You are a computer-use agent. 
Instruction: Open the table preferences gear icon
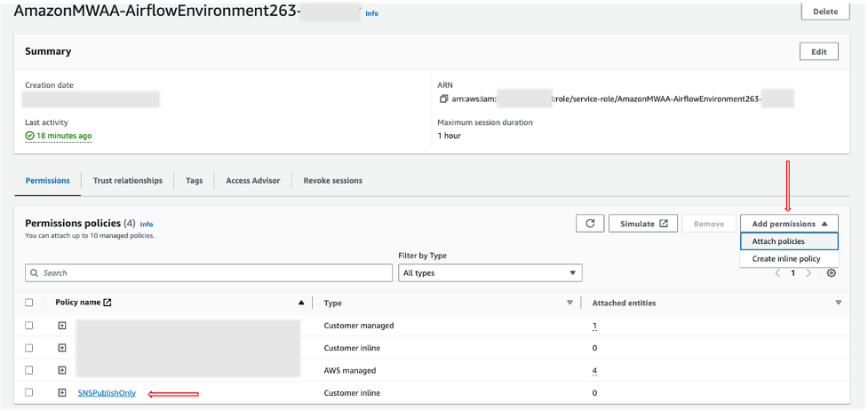(831, 272)
